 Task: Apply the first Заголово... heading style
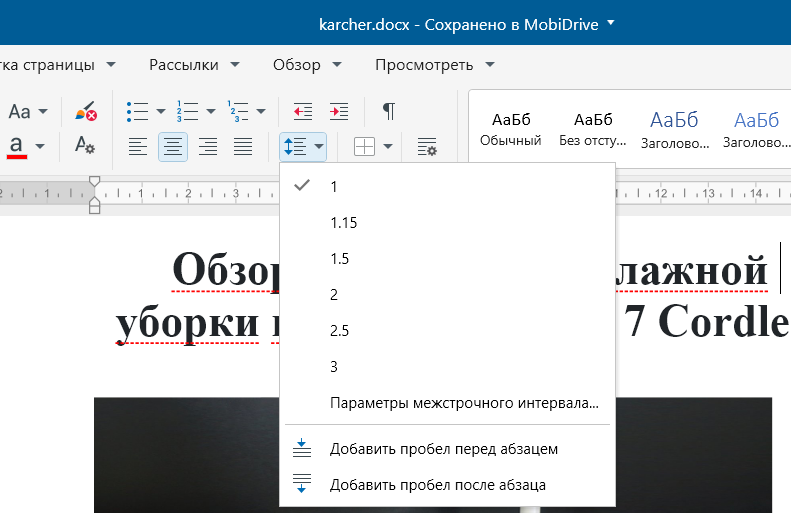pos(674,130)
